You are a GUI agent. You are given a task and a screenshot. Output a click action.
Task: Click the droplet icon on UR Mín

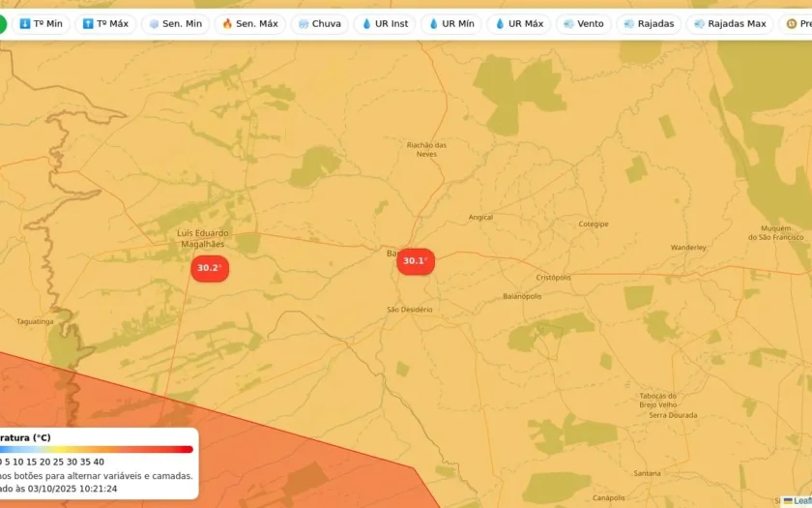tap(433, 24)
